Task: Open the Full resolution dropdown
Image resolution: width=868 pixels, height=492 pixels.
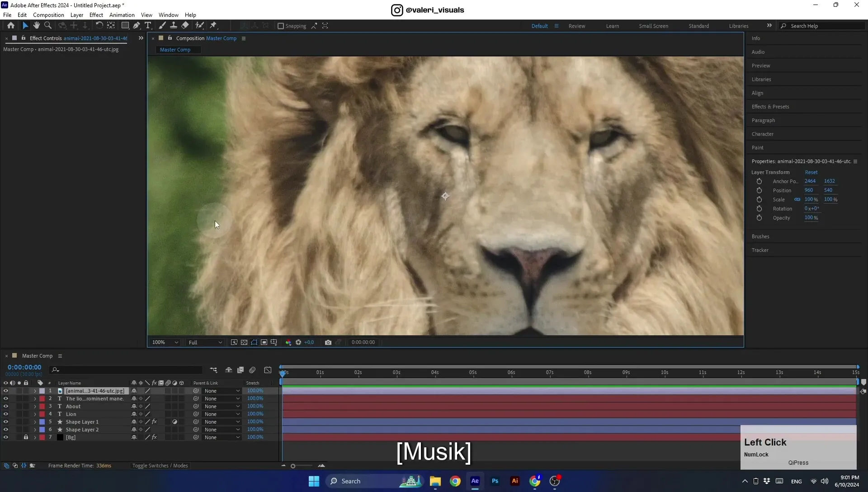Action: pyautogui.click(x=205, y=342)
